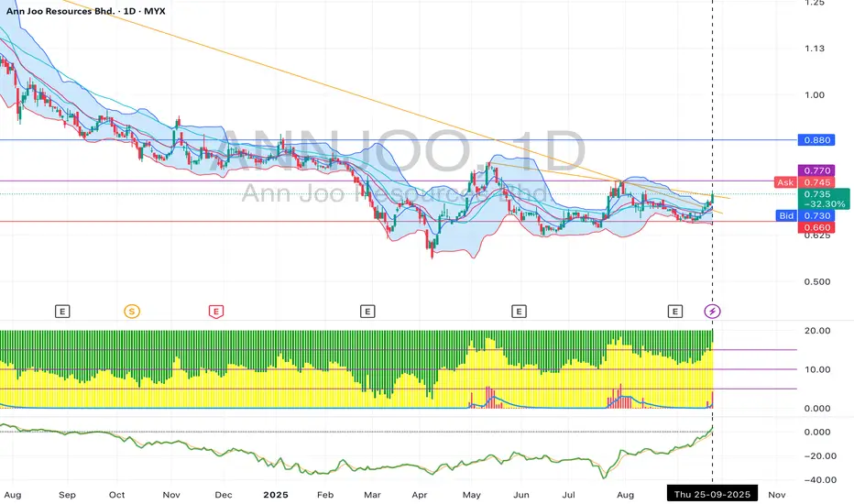Click the Aug label at the left end of the time axis
This screenshot has height=504, width=854.
point(13,495)
